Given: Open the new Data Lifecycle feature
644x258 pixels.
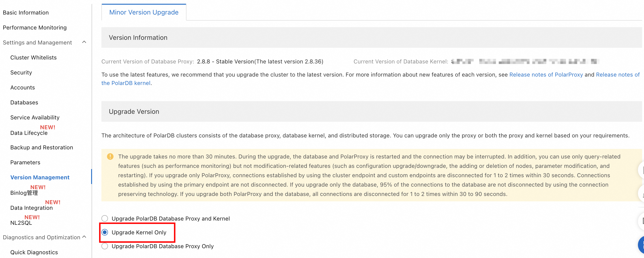Looking at the screenshot, I should (x=29, y=133).
